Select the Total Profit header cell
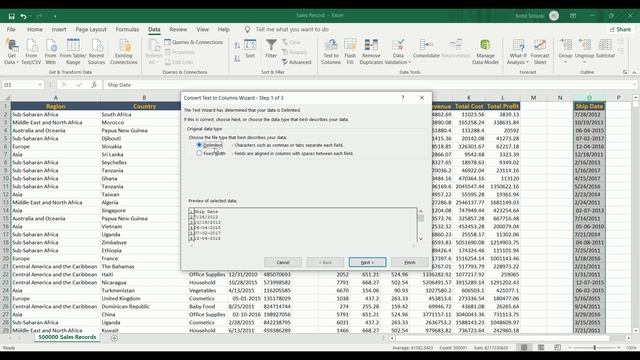 (502, 106)
